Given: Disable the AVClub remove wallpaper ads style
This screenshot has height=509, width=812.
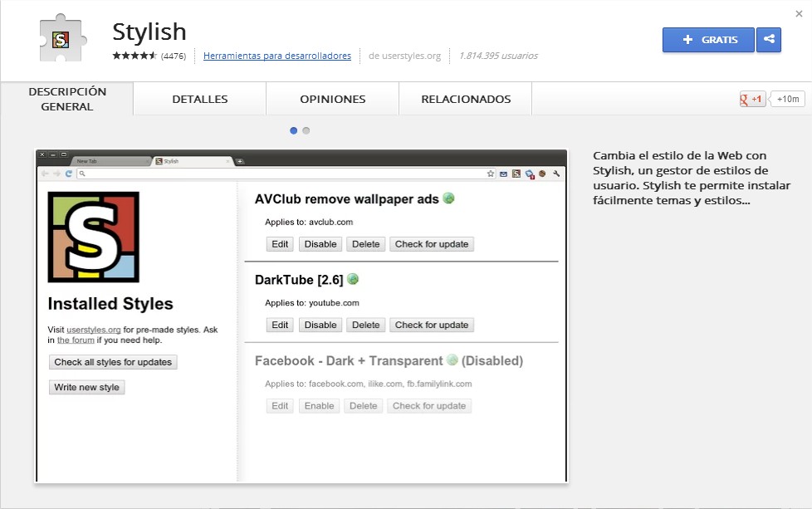Looking at the screenshot, I should 320,243.
